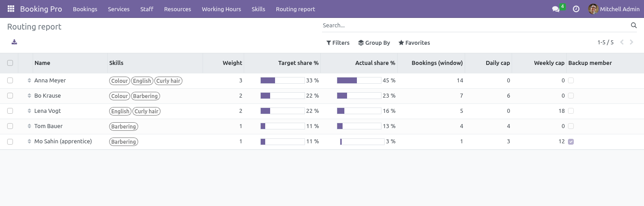Grab the Mo Sahin row handle
This screenshot has height=206, width=644.
29,142
